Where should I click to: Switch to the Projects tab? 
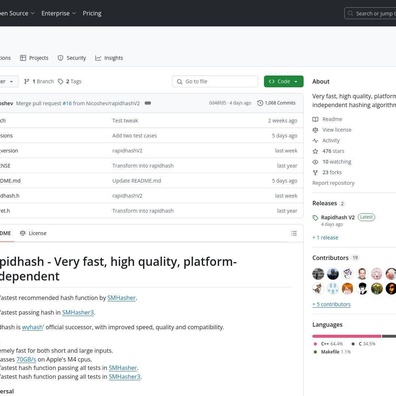click(x=34, y=58)
